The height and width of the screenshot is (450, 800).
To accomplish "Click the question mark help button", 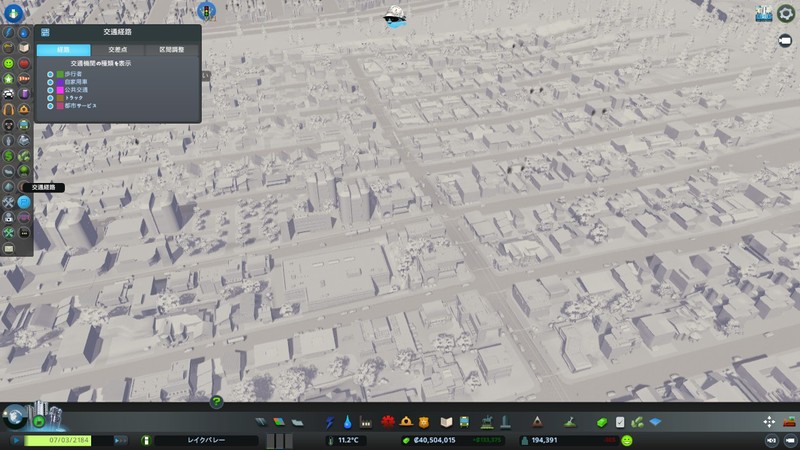I will (216, 402).
